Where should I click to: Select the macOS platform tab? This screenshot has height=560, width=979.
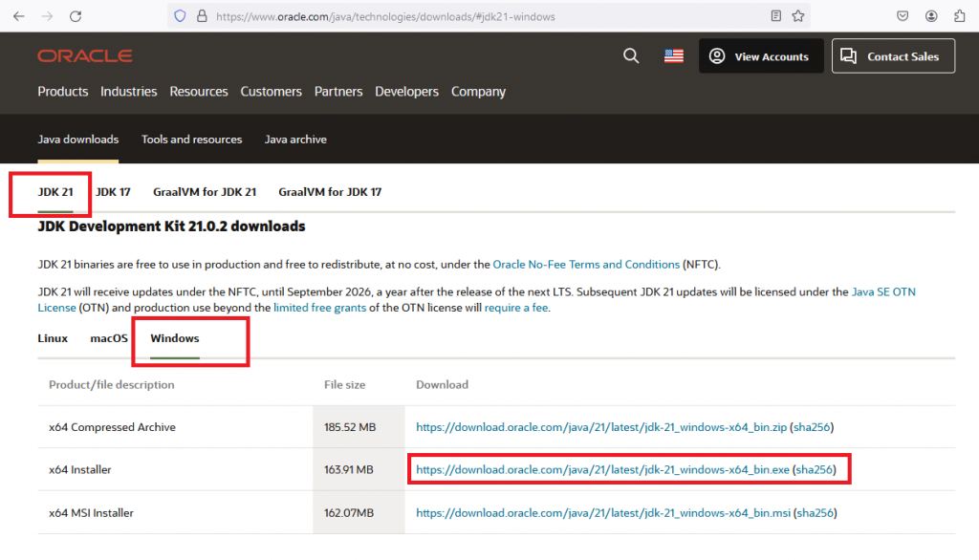tap(109, 338)
